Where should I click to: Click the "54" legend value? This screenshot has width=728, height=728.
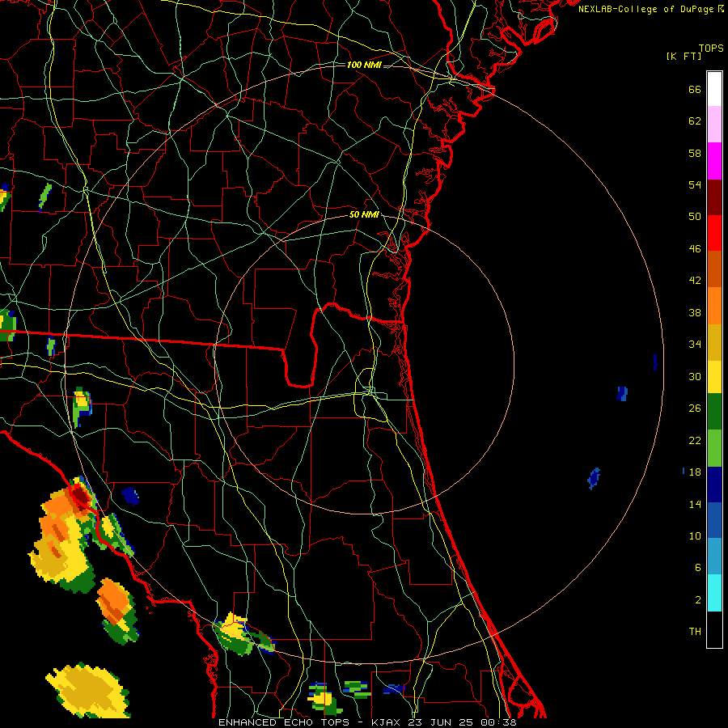click(695, 185)
